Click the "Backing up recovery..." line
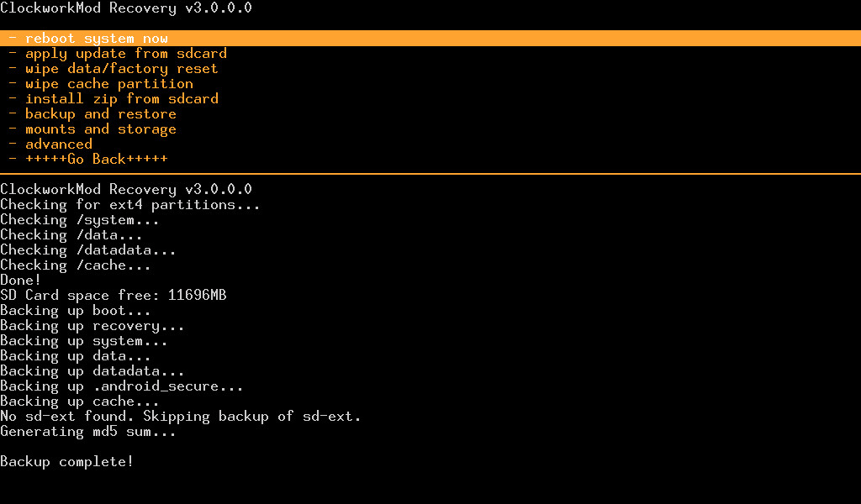The height and width of the screenshot is (504, 861). click(92, 326)
